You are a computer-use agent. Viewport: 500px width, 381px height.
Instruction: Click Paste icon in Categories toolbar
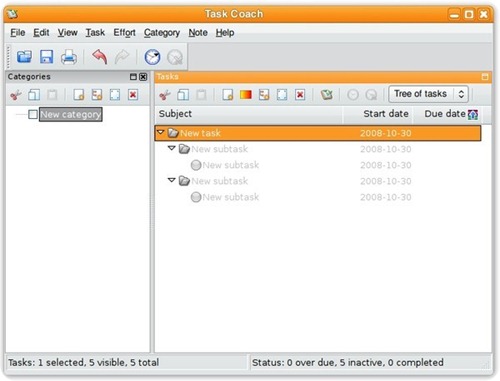click(x=52, y=95)
